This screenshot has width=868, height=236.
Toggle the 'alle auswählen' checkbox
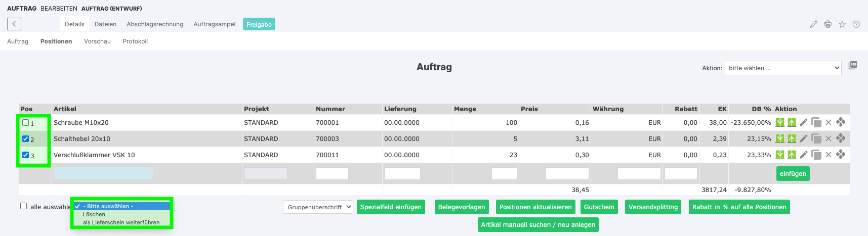point(24,206)
